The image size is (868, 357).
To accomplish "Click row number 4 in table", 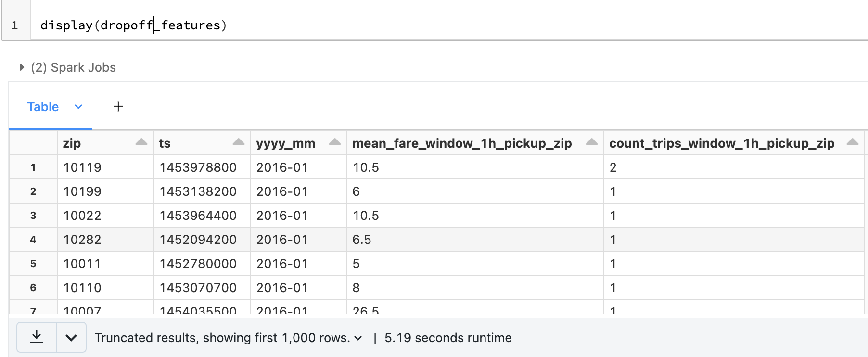I will [x=33, y=240].
